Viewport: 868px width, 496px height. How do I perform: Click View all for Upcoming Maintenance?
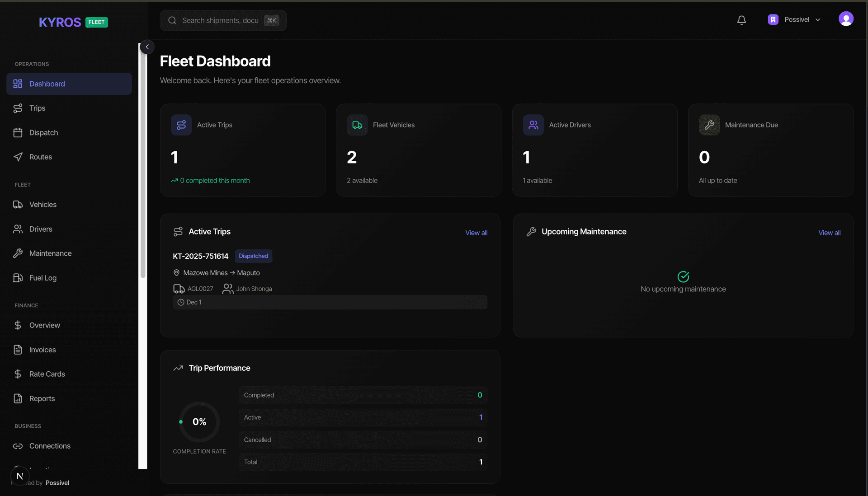pyautogui.click(x=829, y=233)
